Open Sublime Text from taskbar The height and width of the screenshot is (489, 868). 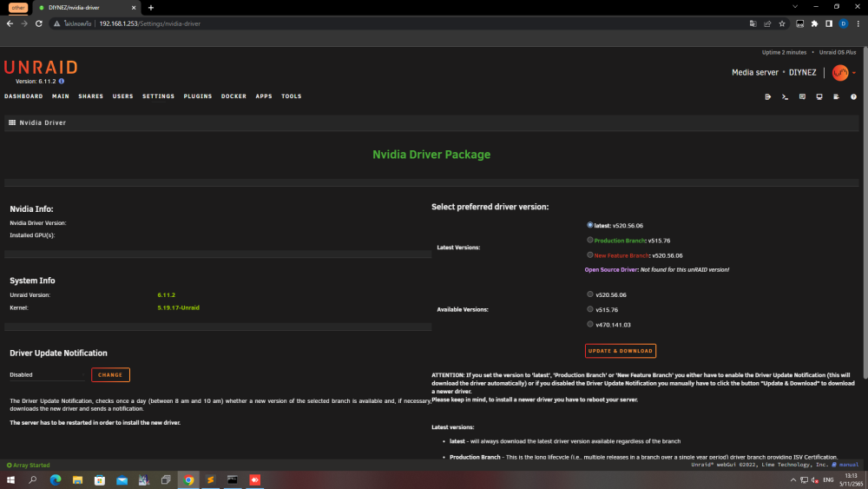point(210,480)
